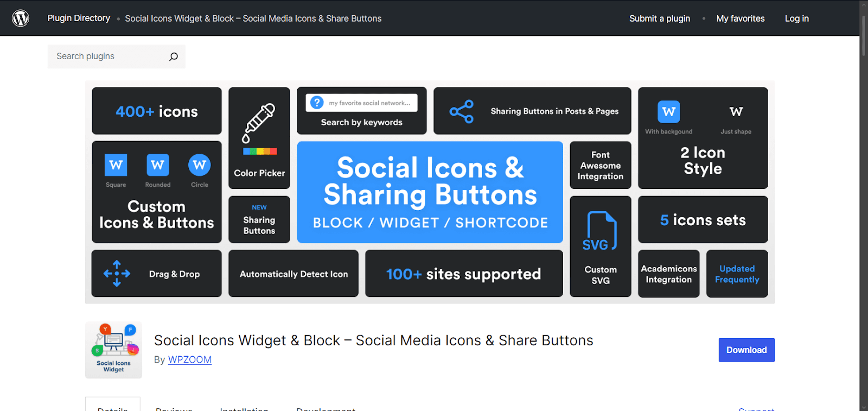Open Submit a plugin page
This screenshot has height=411, width=868.
[660, 18]
